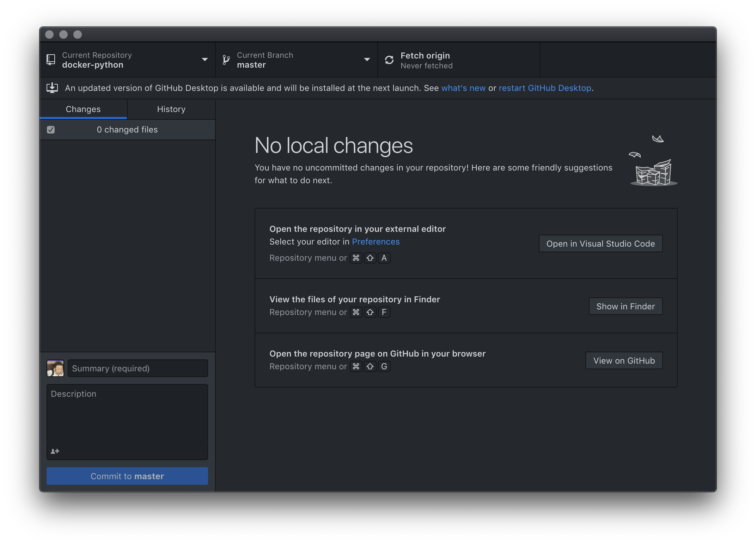Screen dimensions: 756x544
Task: Click the 0 changed files label
Action: (127, 130)
